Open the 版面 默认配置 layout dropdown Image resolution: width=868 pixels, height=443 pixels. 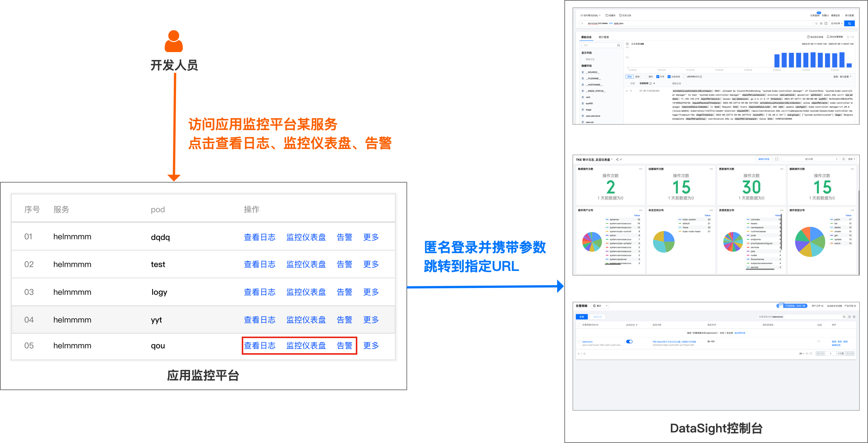coord(843,77)
